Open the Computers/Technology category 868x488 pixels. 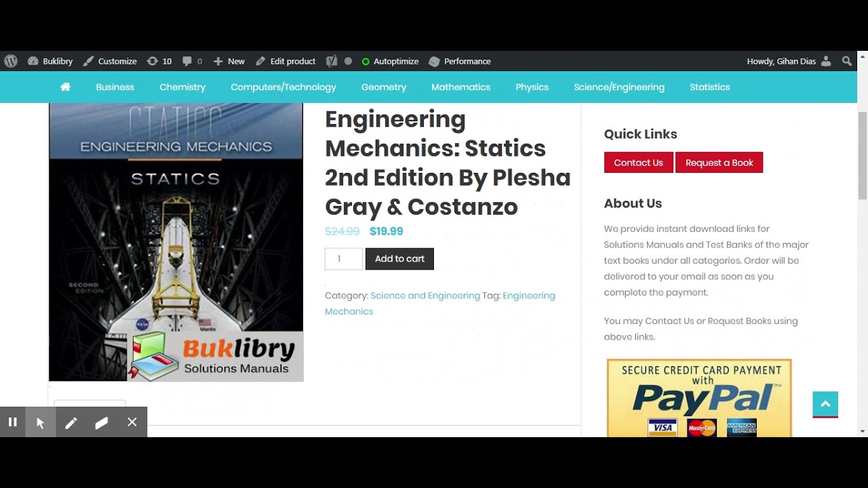click(283, 87)
